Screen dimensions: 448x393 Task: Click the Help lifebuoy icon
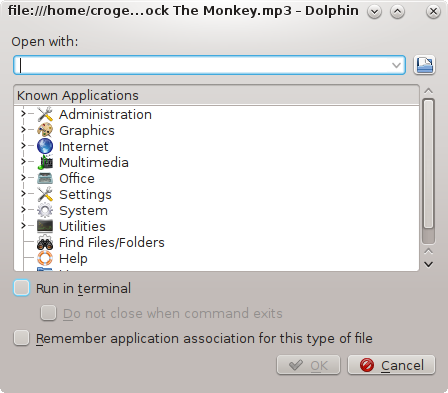[x=45, y=258]
